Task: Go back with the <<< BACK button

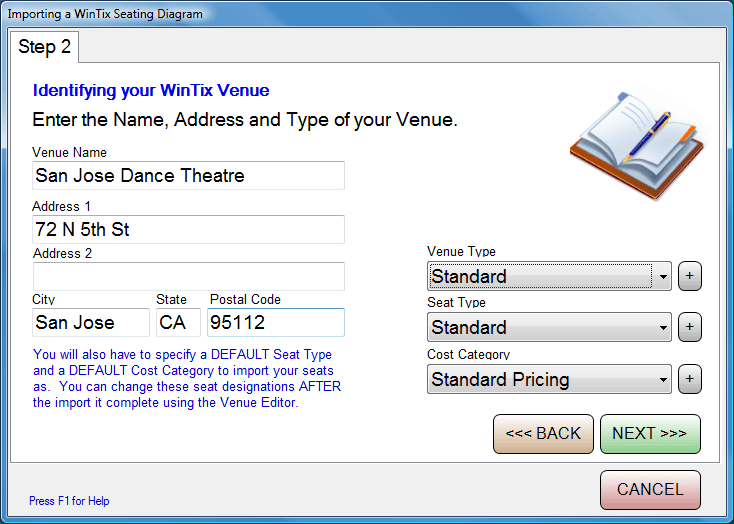Action: coord(543,434)
